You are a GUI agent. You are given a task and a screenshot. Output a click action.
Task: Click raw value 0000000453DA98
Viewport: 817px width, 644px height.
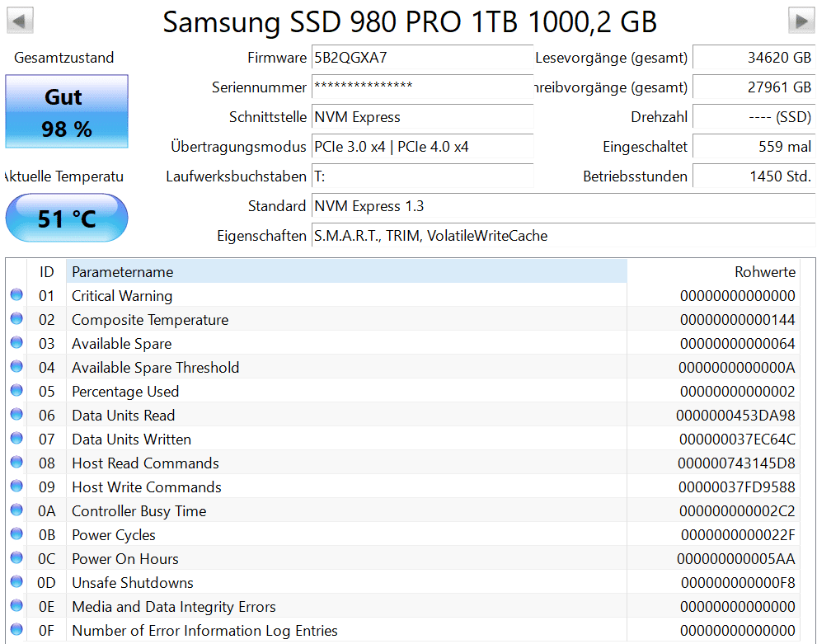(x=735, y=416)
